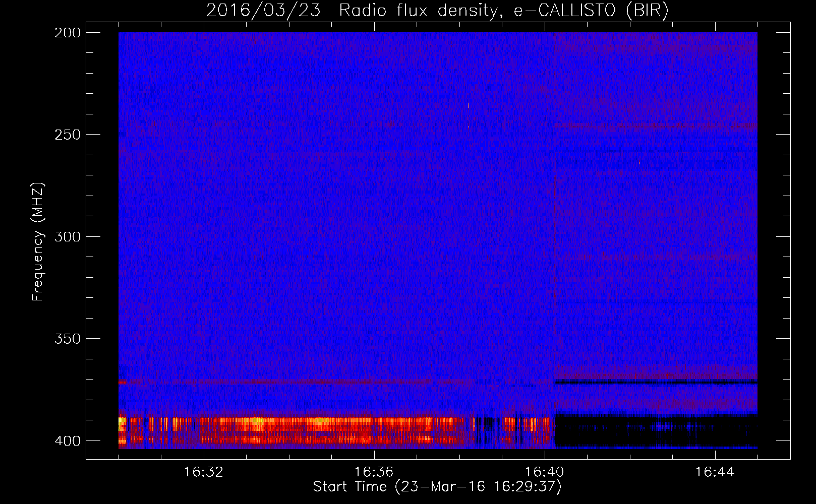
Task: Click the 16:32 time tick label
Action: [x=204, y=472]
